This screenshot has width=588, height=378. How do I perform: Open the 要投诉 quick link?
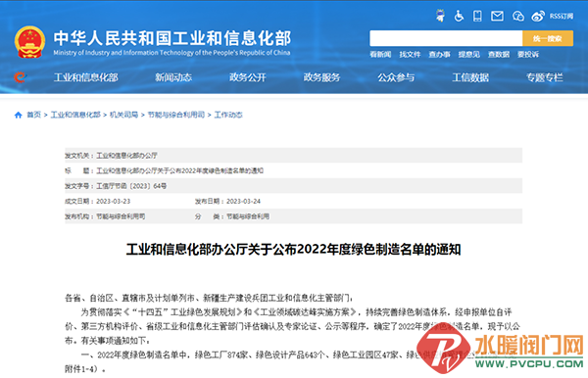[528, 54]
